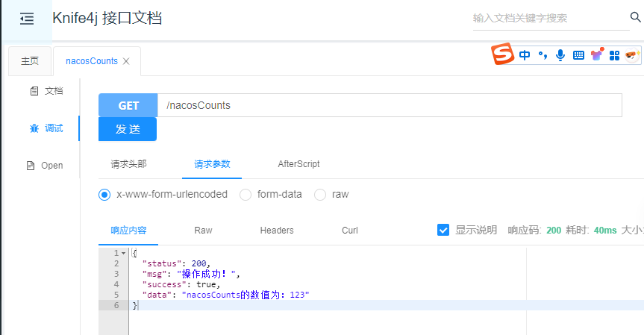This screenshot has width=644, height=335.
Task: Click the response code 200 value
Action: [x=554, y=231]
